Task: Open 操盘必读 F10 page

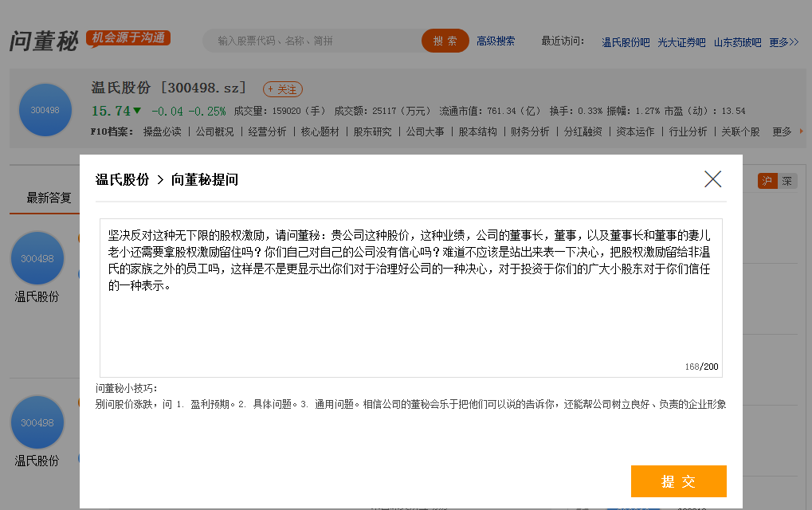Action: 162,131
